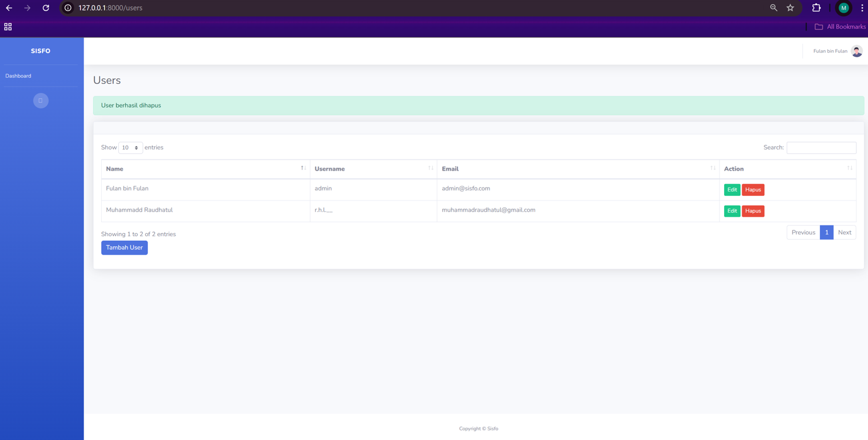This screenshot has height=440, width=868.
Task: Open the browser zoom magnifier icon
Action: pyautogui.click(x=773, y=8)
